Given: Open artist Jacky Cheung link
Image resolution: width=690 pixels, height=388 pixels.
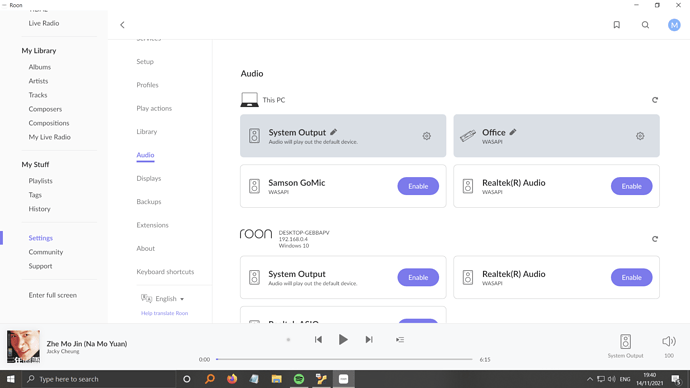Looking at the screenshot, I should [63, 351].
